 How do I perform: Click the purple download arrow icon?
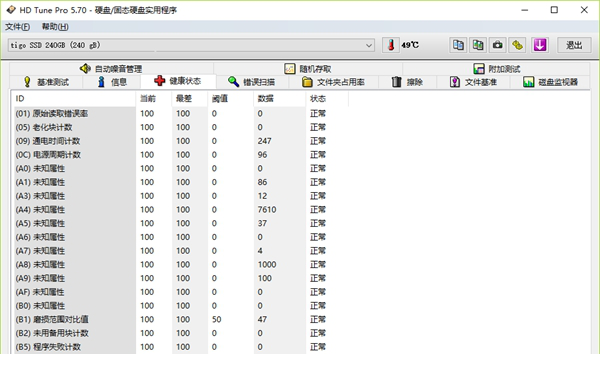[540, 45]
